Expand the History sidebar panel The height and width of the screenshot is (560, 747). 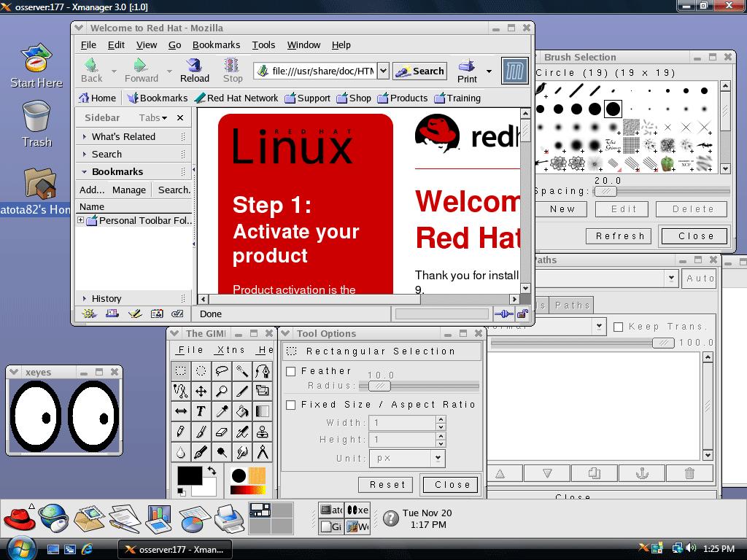click(85, 298)
